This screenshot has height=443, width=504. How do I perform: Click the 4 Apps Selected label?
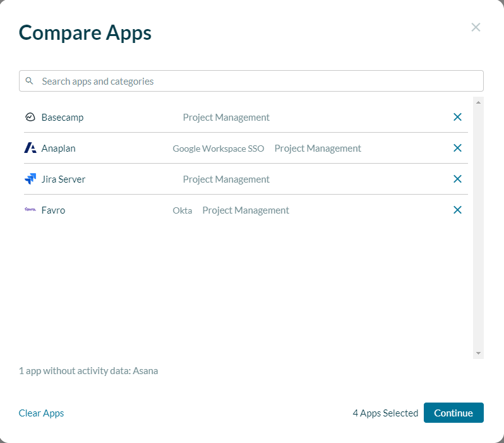(x=385, y=413)
